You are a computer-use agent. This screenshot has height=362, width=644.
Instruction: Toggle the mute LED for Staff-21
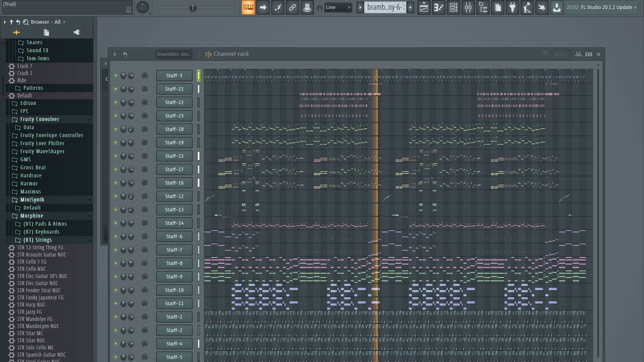(x=116, y=89)
